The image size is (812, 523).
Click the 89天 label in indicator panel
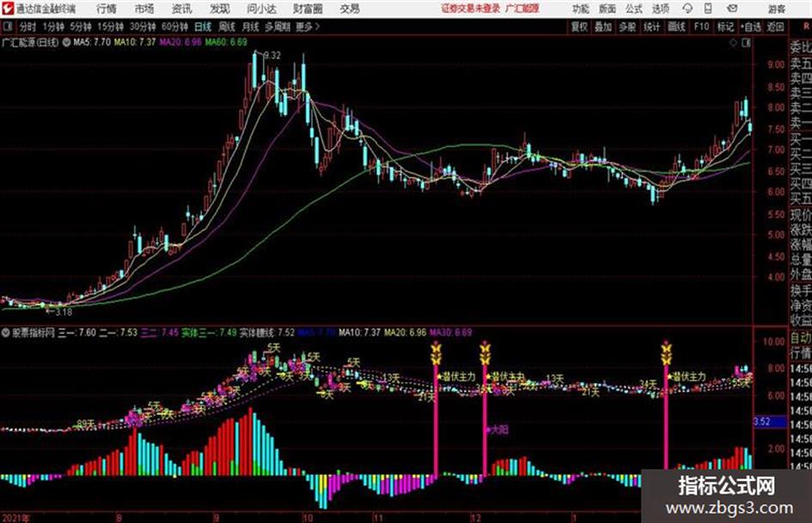86,424
